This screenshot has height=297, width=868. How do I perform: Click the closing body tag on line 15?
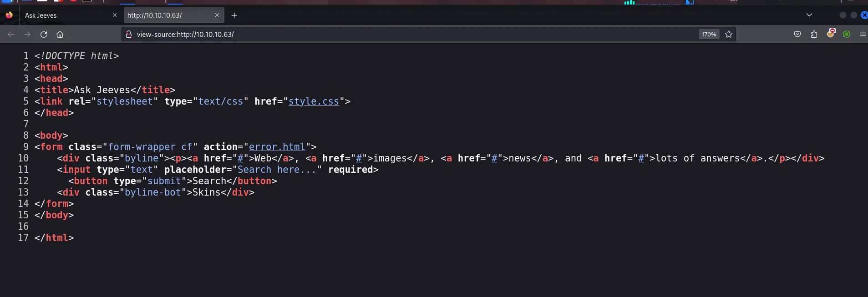[x=54, y=215]
